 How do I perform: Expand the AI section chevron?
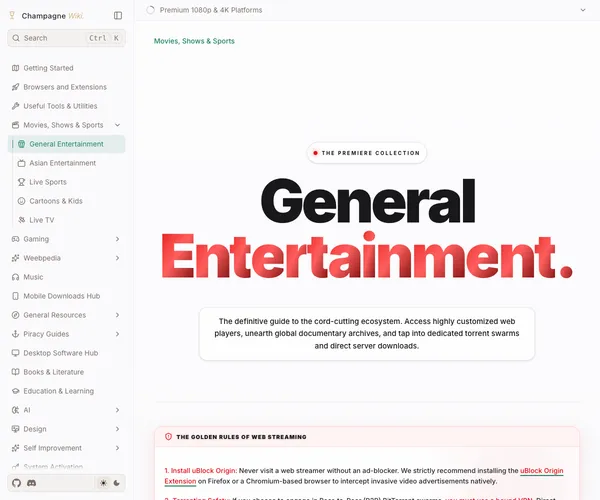[117, 410]
